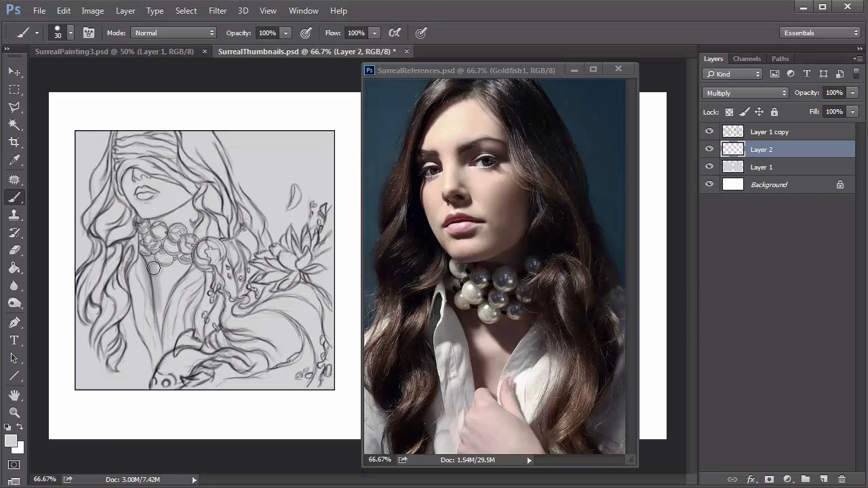Select the Magic Wand tool
Viewport: 868px width, 488px height.
click(x=14, y=124)
